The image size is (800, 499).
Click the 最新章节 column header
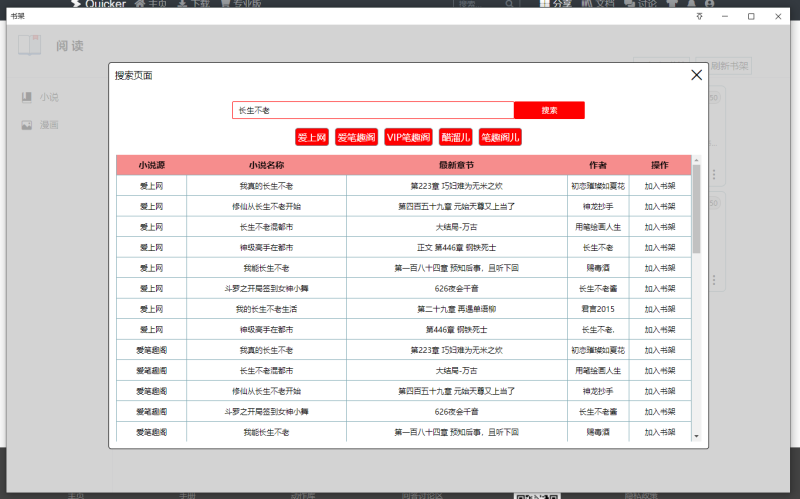(457, 165)
